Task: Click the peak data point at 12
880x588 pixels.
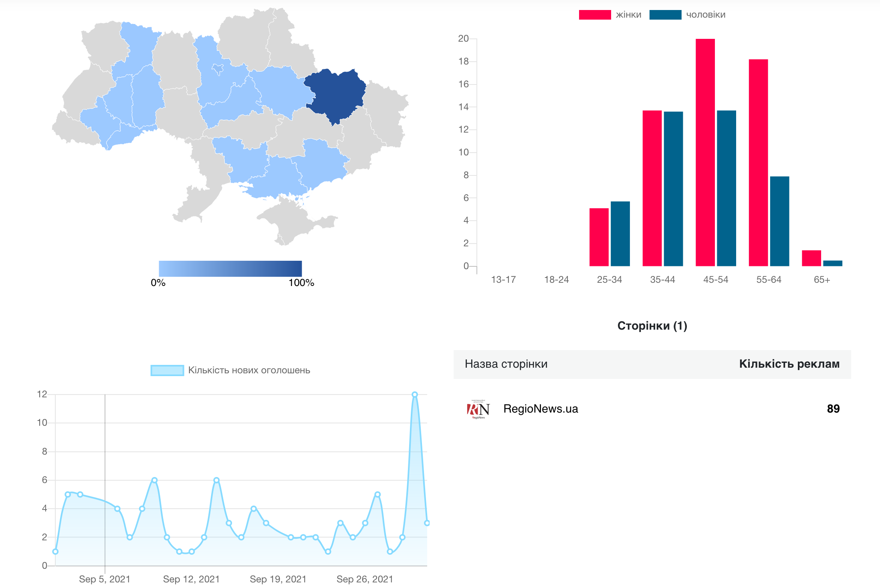Action: 414,395
